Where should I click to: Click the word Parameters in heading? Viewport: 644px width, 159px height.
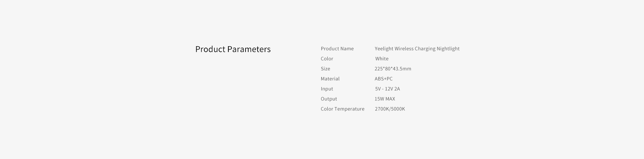coord(249,49)
